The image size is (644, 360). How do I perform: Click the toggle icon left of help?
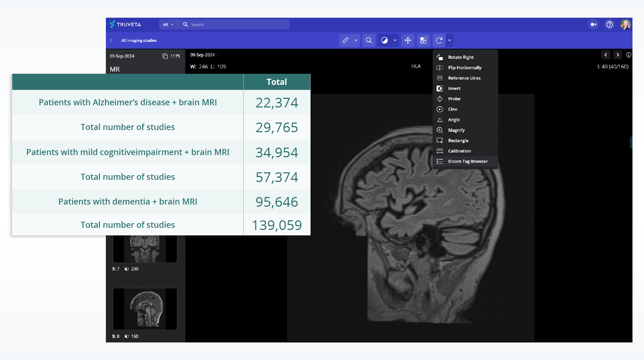[594, 24]
